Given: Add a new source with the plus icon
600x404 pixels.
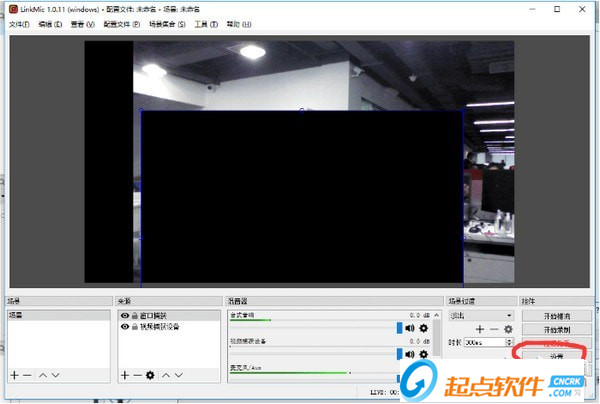Looking at the screenshot, I should pyautogui.click(x=125, y=375).
